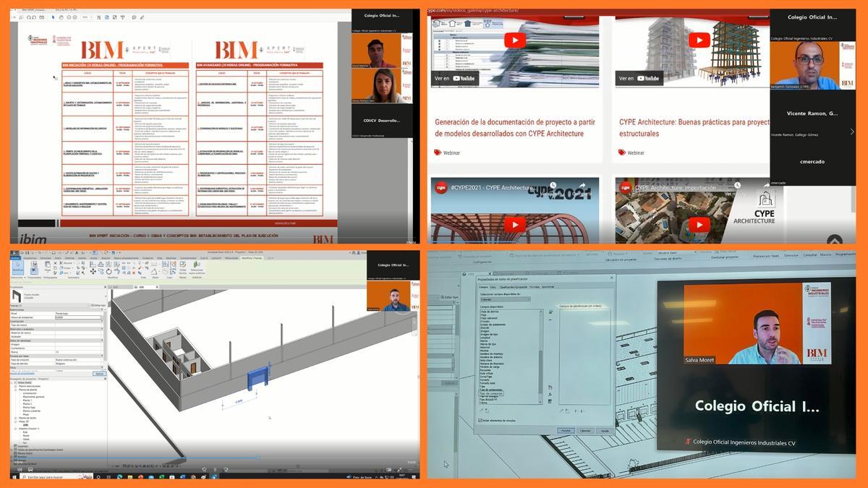Play the #CYPE2021 CYPE Architecture video

click(514, 225)
